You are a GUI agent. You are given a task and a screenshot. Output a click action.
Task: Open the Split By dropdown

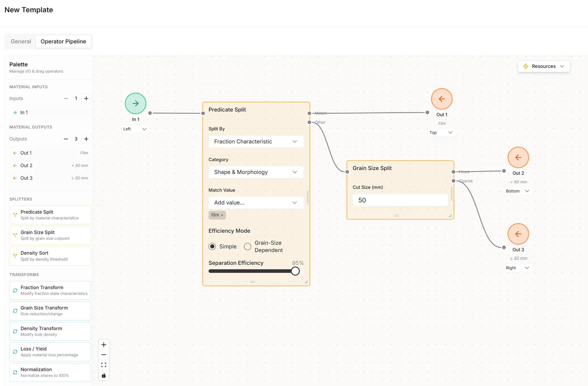click(x=256, y=141)
